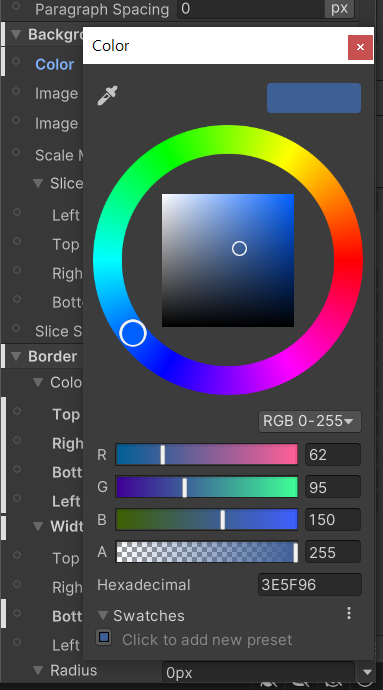Select the Border Color Left label

point(66,501)
